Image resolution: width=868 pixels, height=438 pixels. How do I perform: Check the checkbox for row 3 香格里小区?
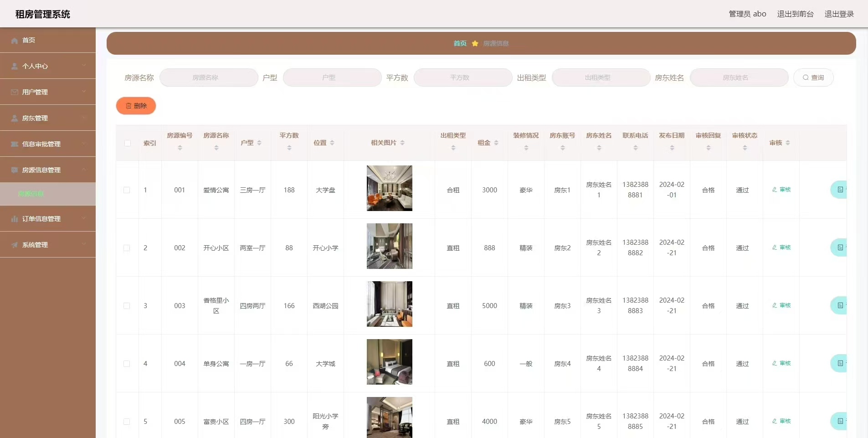pos(127,306)
